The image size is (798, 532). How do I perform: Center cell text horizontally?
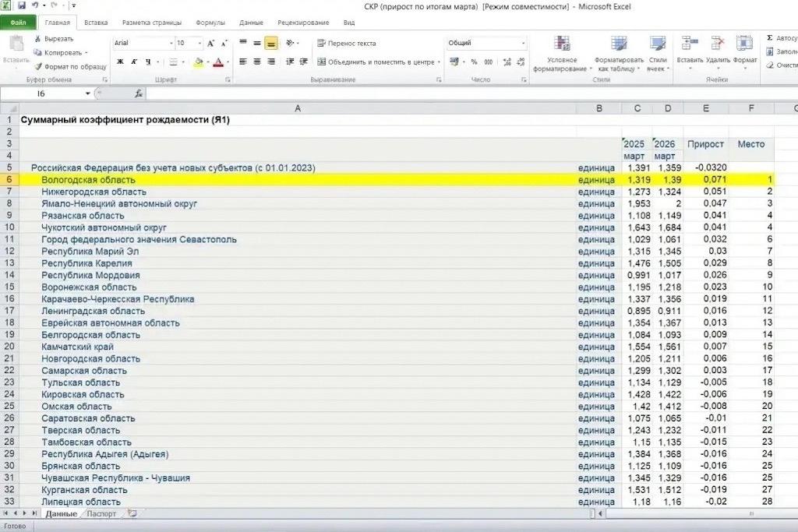pos(257,62)
